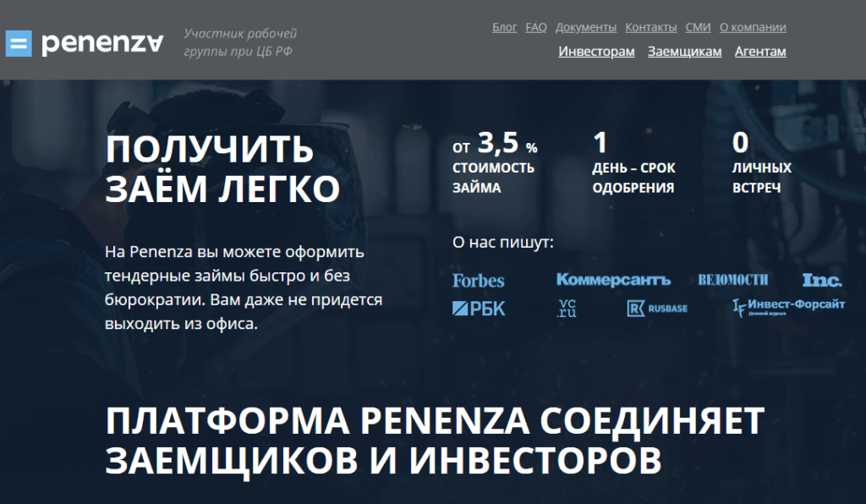Open the СМИ page
This screenshot has height=504, width=866.
(x=698, y=27)
